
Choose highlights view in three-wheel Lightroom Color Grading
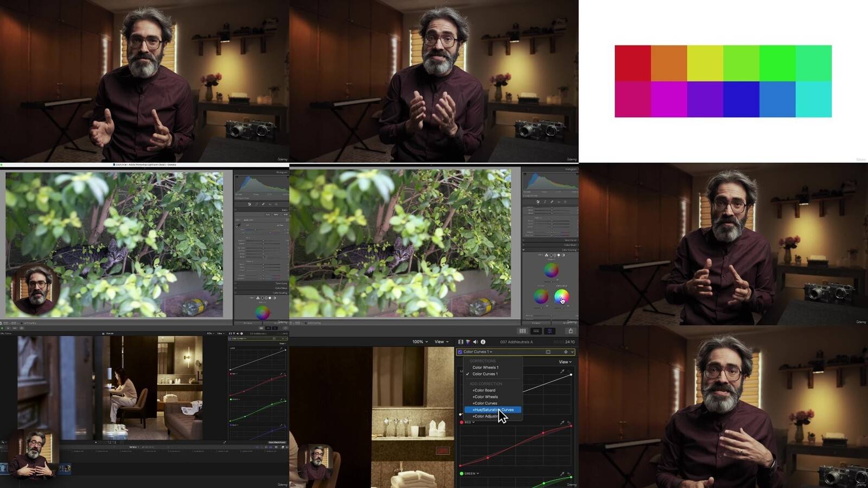point(559,255)
